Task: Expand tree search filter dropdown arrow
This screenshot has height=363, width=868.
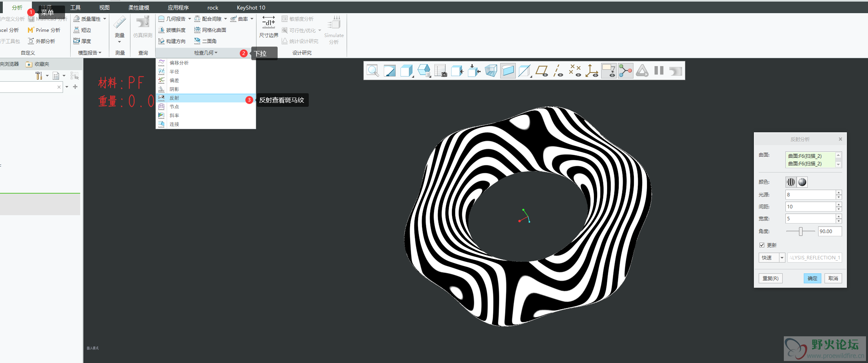Action: [x=67, y=87]
